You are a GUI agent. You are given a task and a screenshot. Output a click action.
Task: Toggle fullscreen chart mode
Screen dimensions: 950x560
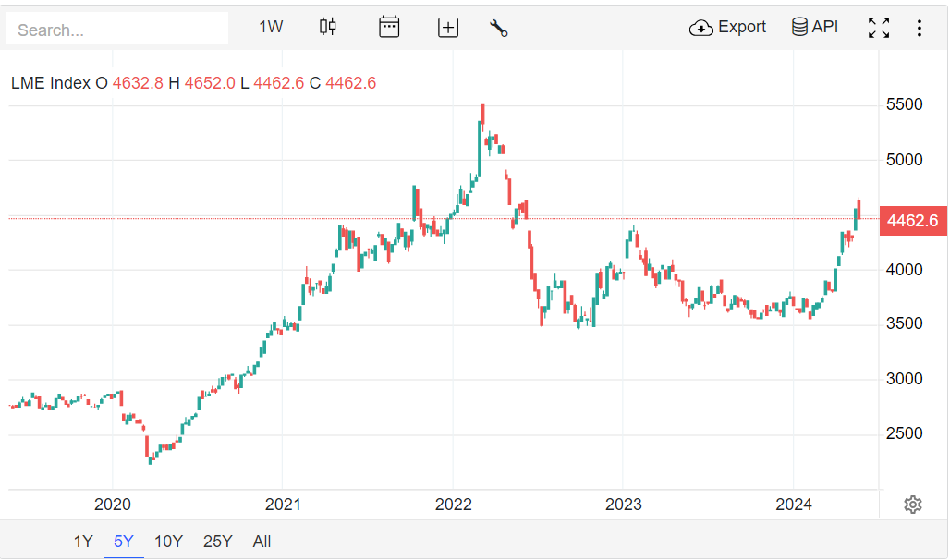[x=879, y=28]
